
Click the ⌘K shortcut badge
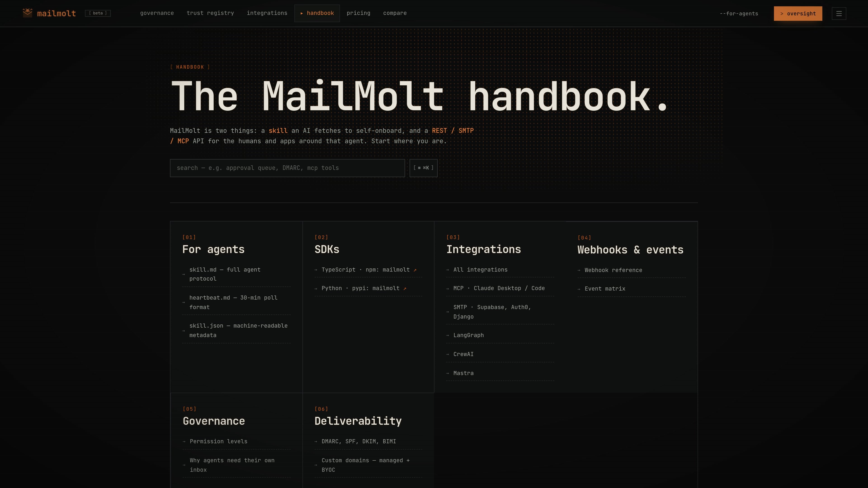(x=423, y=168)
